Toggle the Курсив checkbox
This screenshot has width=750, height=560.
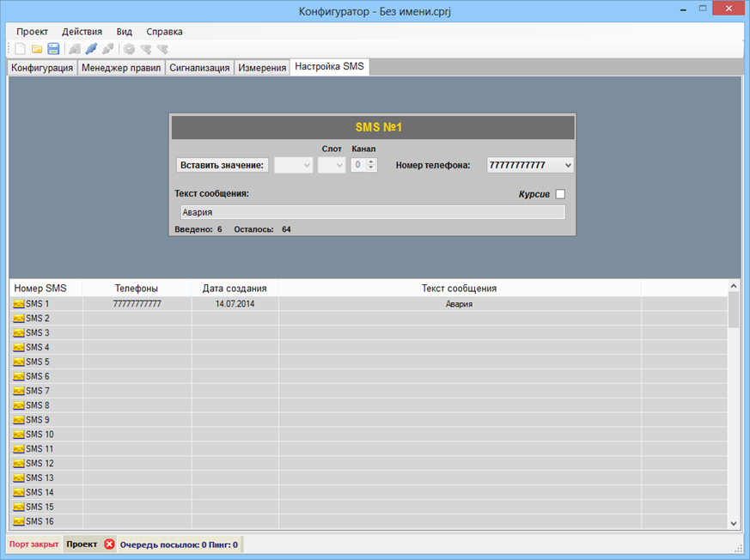pos(560,194)
